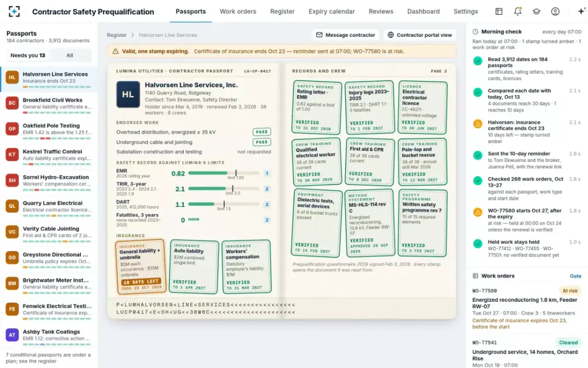Click the app logo icon
Viewport: 588px width, 368px height.
pos(14,11)
